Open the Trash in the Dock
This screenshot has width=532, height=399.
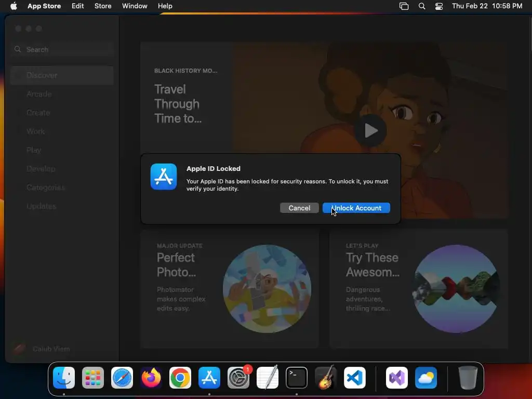[468, 378]
